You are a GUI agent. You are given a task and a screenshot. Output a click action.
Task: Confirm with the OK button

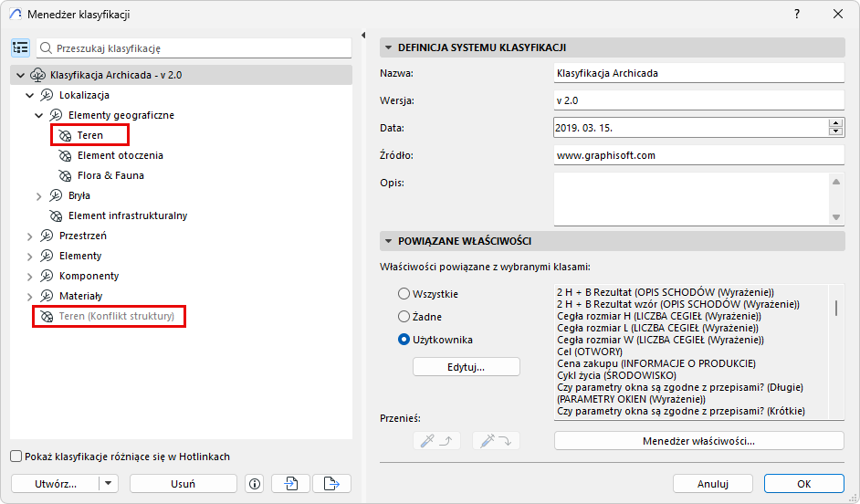click(804, 484)
